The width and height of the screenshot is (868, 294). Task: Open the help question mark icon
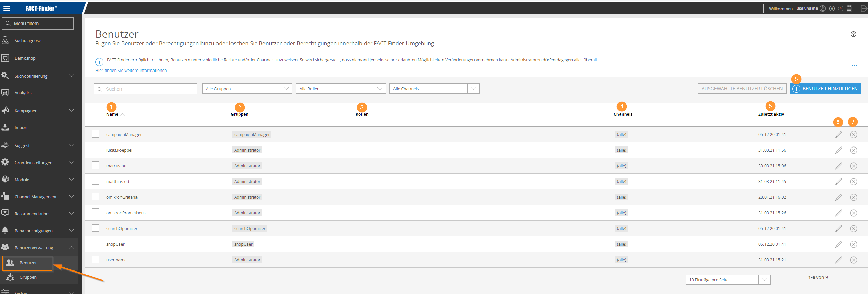[x=853, y=34]
